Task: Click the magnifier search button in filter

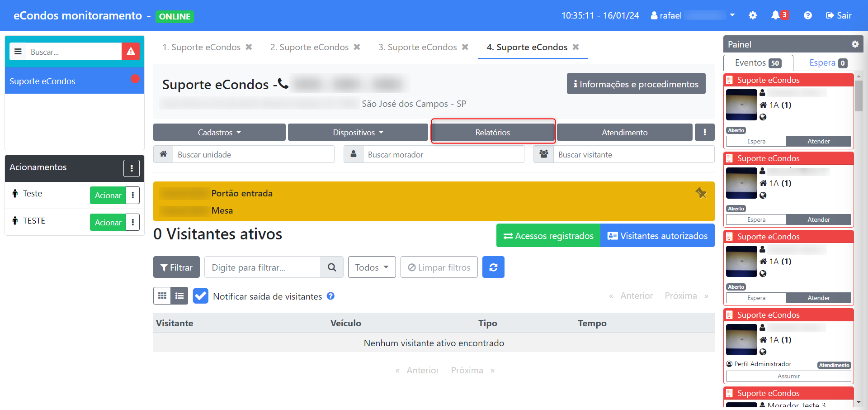Action: (x=332, y=267)
